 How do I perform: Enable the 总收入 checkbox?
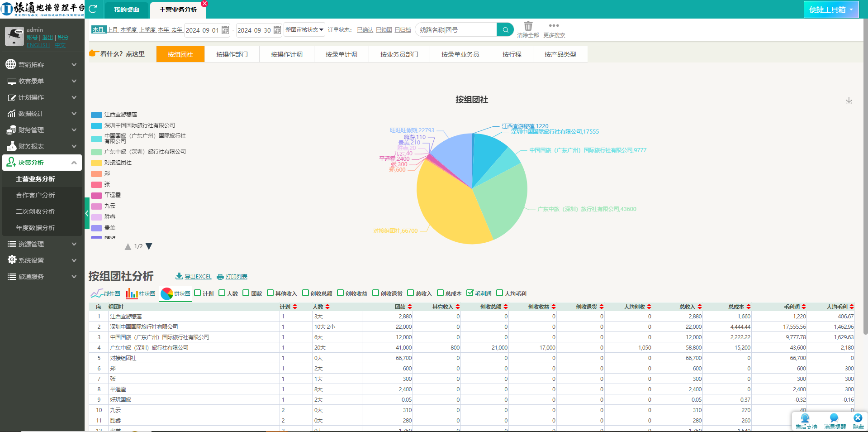[x=411, y=293]
